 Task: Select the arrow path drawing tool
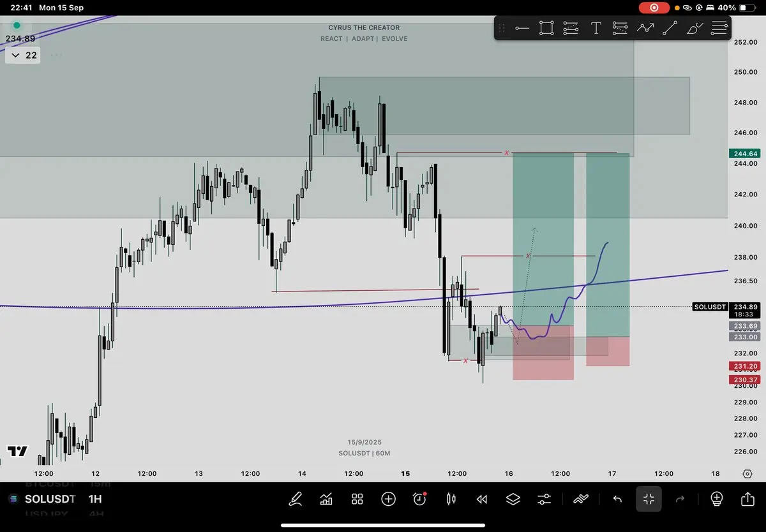(645, 28)
